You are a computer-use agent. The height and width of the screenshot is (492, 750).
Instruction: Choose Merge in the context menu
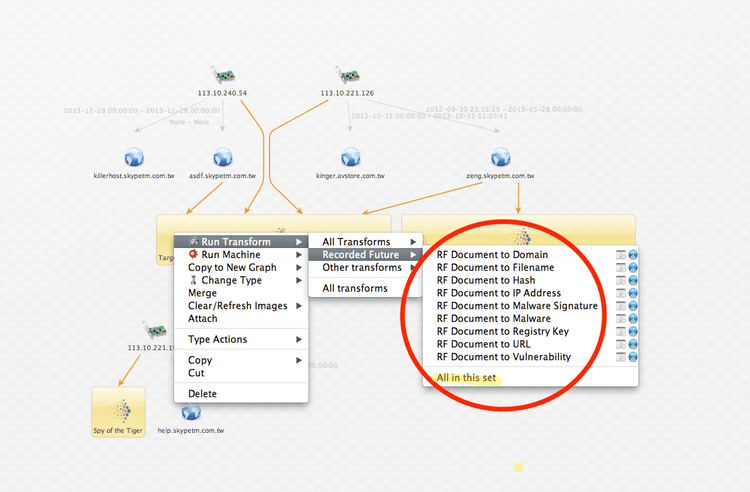[202, 293]
